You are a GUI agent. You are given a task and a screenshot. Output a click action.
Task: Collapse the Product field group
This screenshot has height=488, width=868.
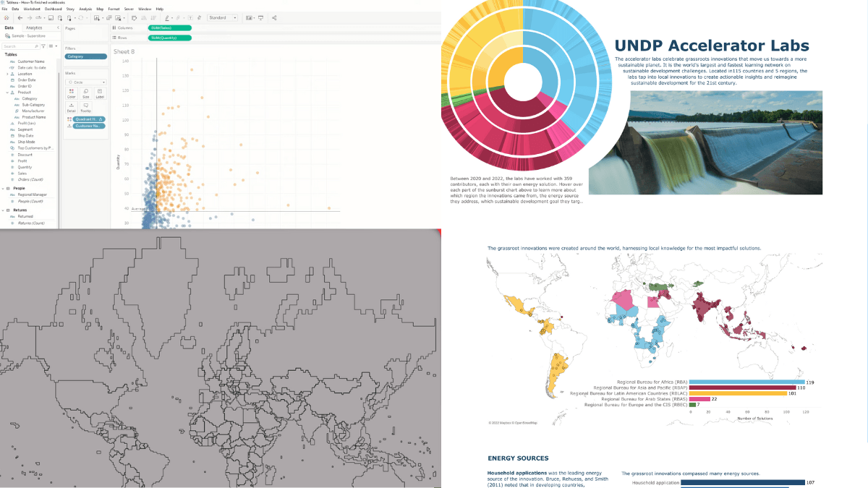[7, 93]
